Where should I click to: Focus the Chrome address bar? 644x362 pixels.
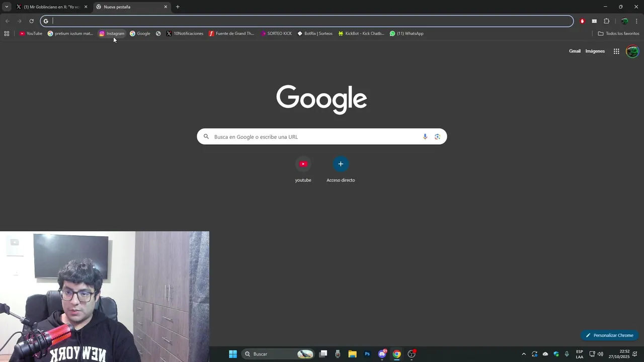(x=307, y=21)
